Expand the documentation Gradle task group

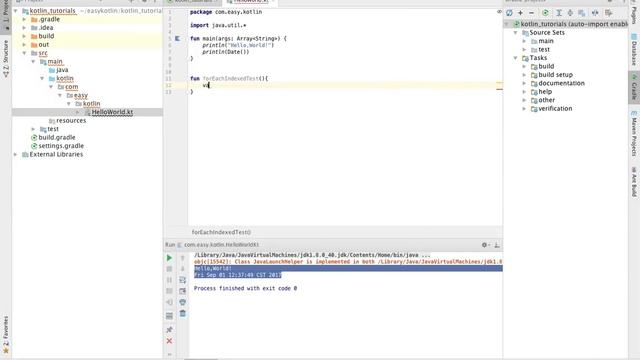pos(524,83)
